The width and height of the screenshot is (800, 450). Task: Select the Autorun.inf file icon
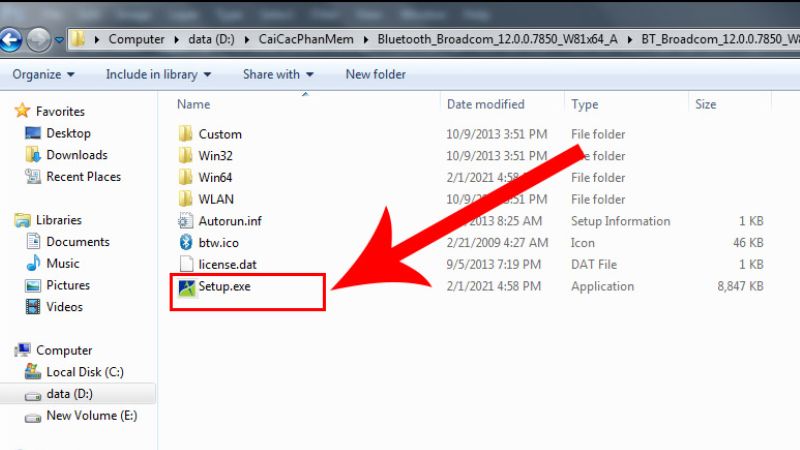186,220
